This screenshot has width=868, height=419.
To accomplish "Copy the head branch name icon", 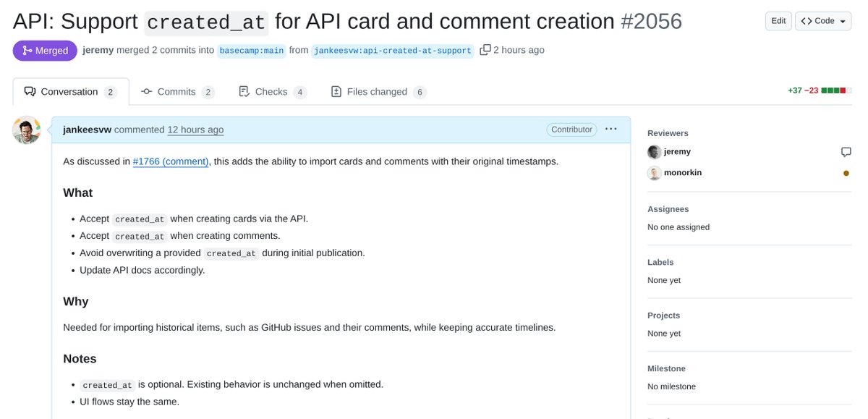I will pos(485,50).
